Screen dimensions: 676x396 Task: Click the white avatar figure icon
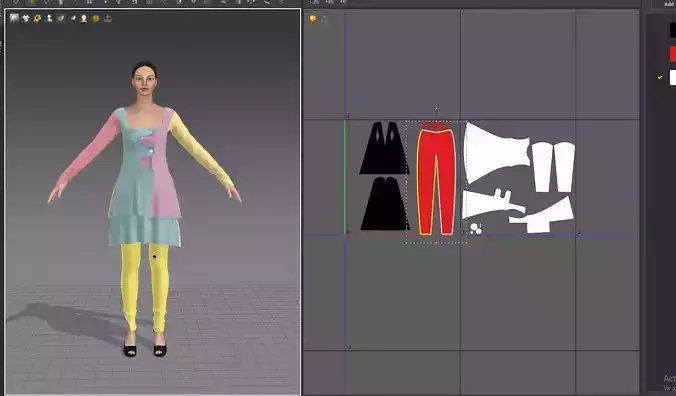49,19
